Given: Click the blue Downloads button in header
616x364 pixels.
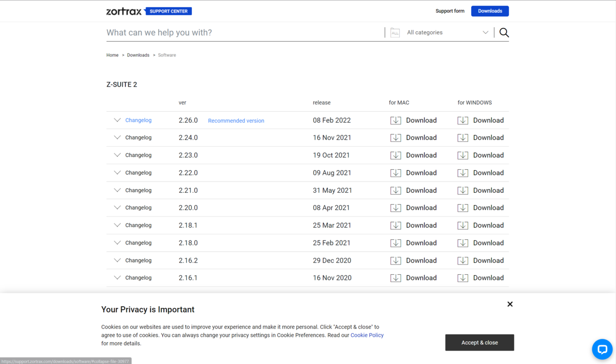Looking at the screenshot, I should (x=490, y=11).
